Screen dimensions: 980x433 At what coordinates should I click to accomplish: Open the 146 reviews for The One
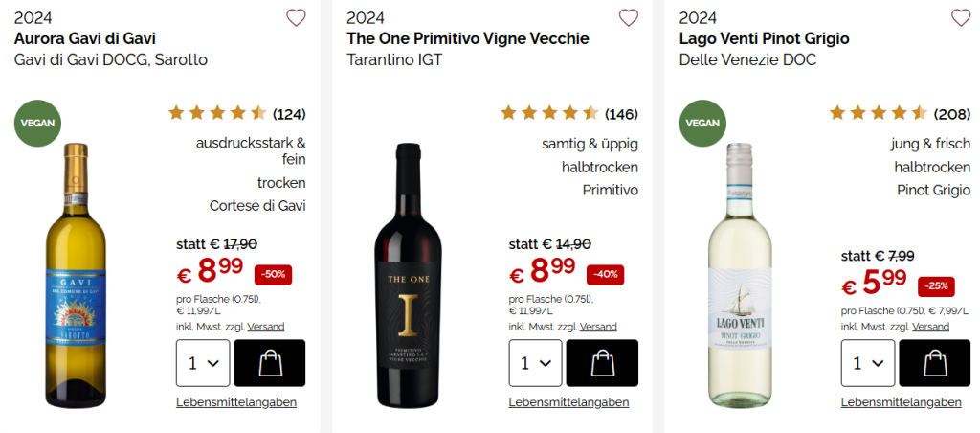621,115
